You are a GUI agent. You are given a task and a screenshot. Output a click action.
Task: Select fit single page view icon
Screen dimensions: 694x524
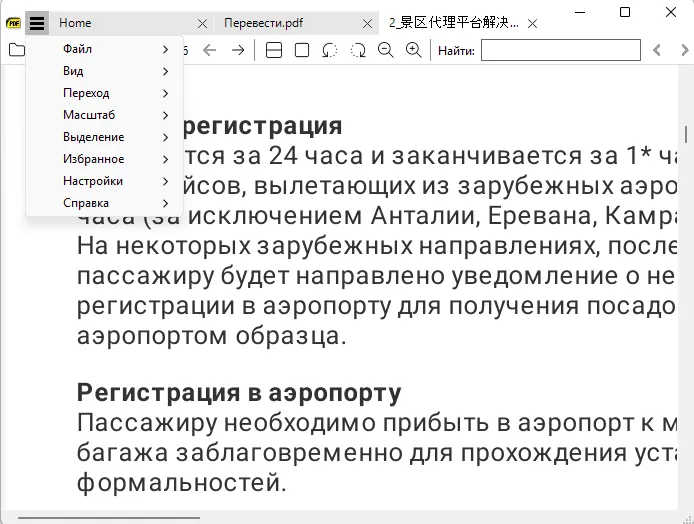coord(302,50)
